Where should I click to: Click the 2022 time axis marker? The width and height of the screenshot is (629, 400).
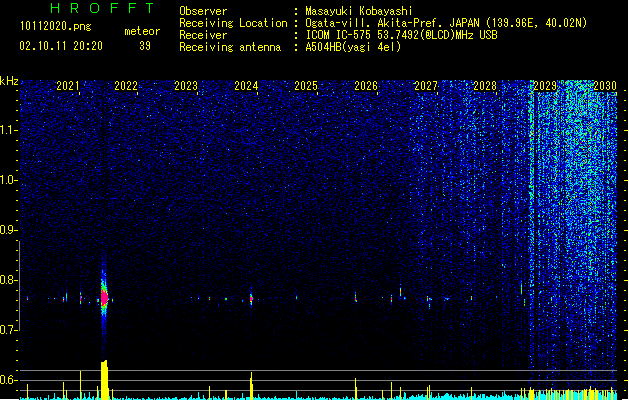[x=126, y=86]
